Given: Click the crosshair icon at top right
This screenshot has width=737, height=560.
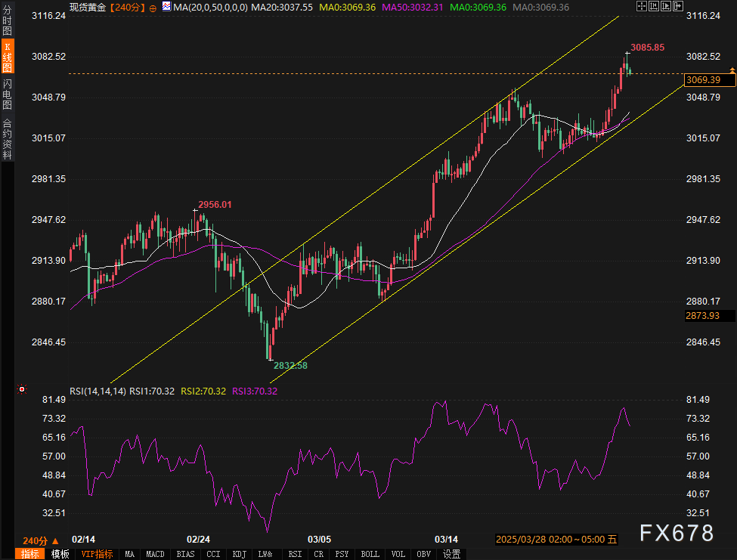Looking at the screenshot, I should (x=642, y=7).
